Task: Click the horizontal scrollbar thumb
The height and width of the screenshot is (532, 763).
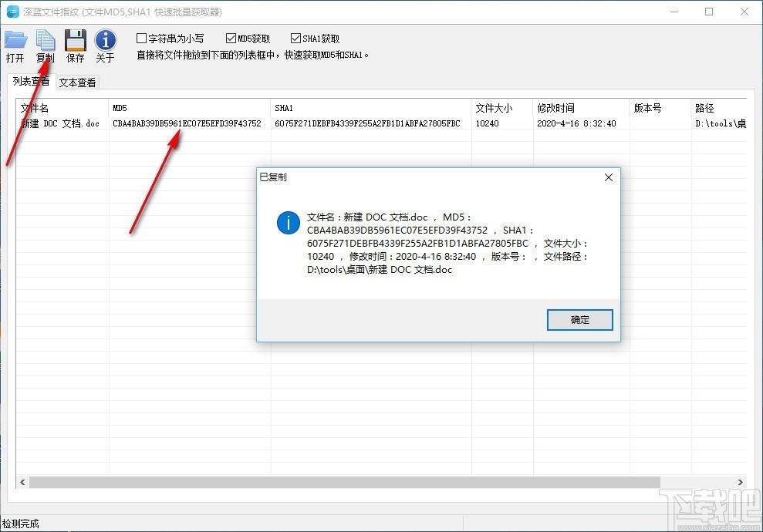Action: [345, 482]
